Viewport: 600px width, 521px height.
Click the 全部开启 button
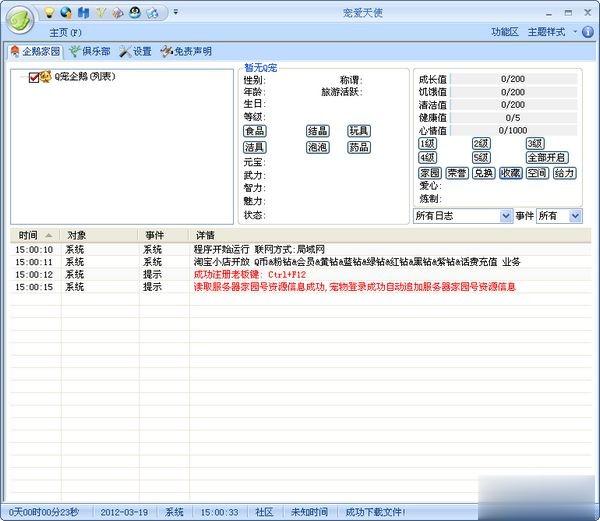(547, 158)
